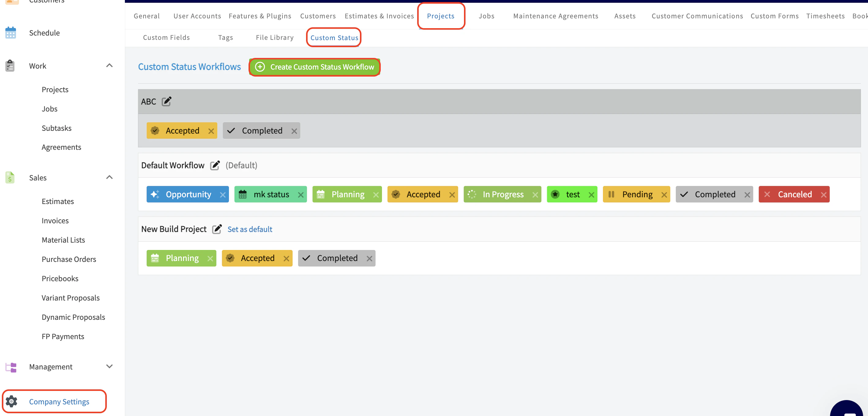Open FP Payments in sidebar
Image resolution: width=868 pixels, height=416 pixels.
pyautogui.click(x=63, y=336)
